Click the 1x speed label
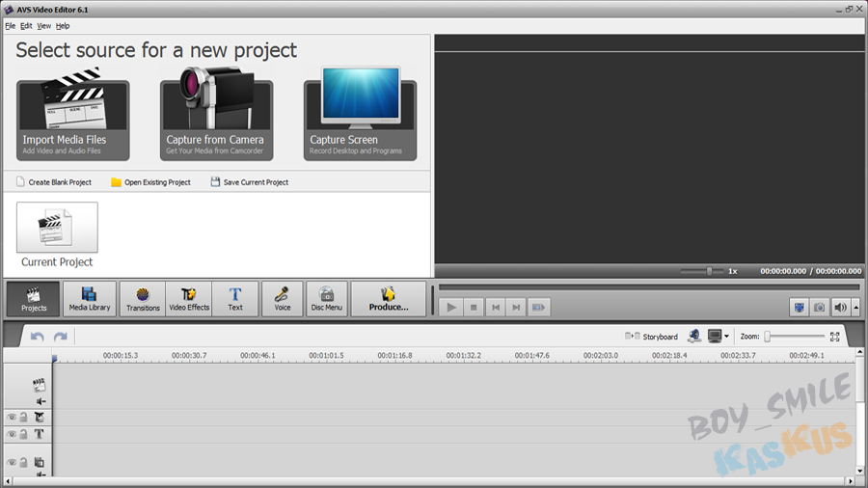 (x=732, y=271)
